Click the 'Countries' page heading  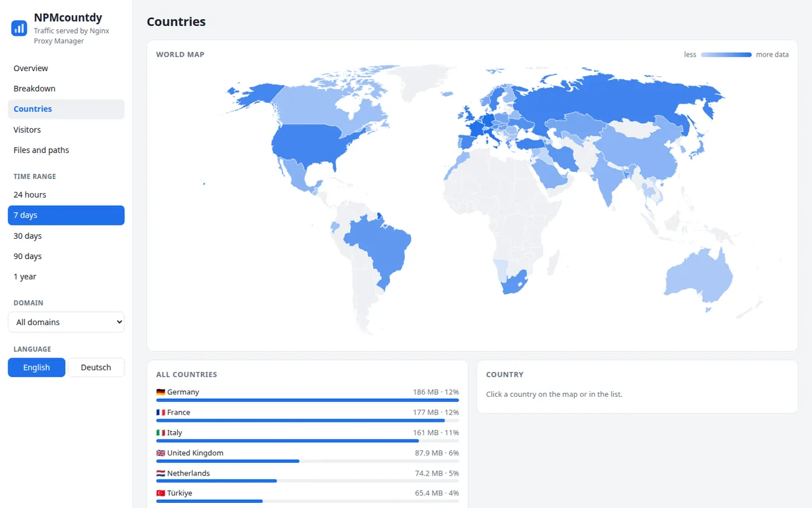176,22
